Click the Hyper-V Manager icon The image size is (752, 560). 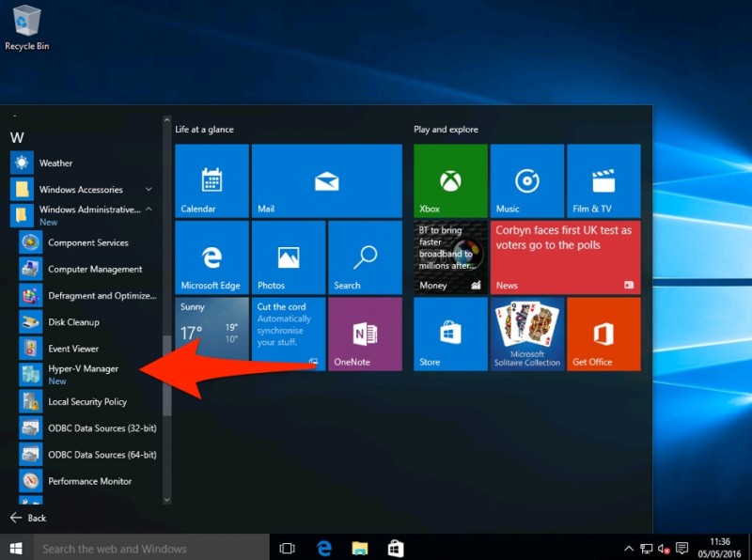(x=31, y=375)
